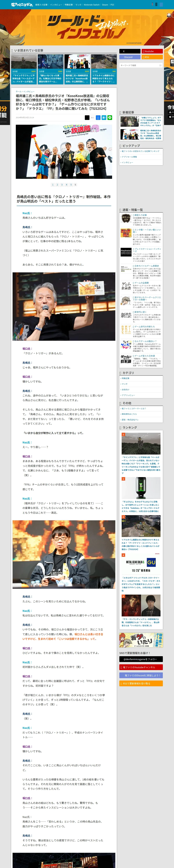174x868 pixels.
Task: Go to article page 4
Action: pos(66,185)
